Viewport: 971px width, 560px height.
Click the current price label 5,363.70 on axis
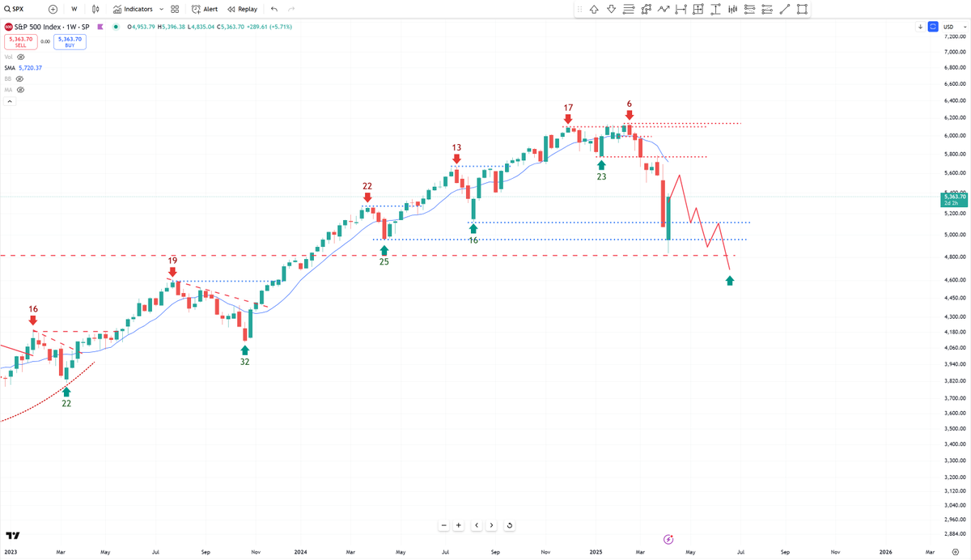point(955,199)
